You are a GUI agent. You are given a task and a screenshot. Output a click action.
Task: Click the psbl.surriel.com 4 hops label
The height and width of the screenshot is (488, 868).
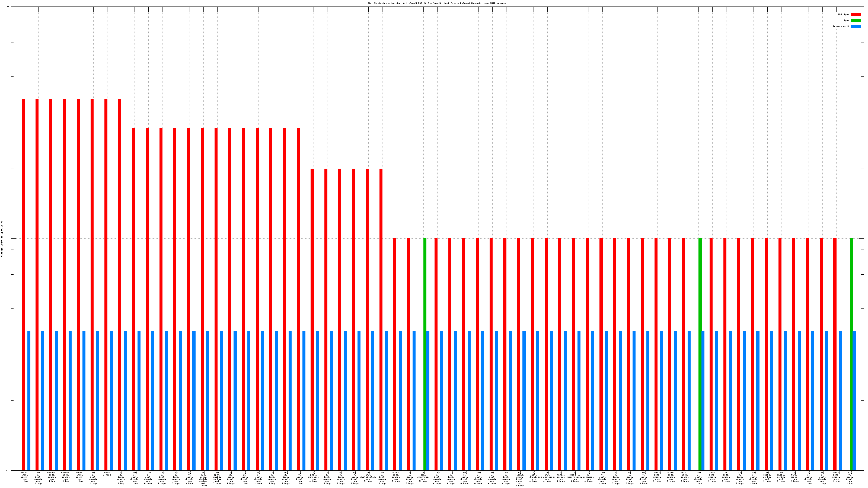(313, 477)
